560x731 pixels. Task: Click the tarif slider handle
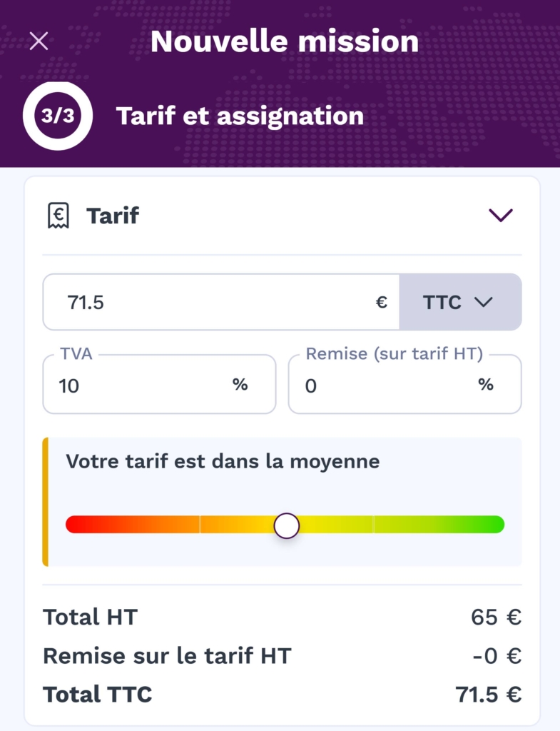pyautogui.click(x=287, y=525)
